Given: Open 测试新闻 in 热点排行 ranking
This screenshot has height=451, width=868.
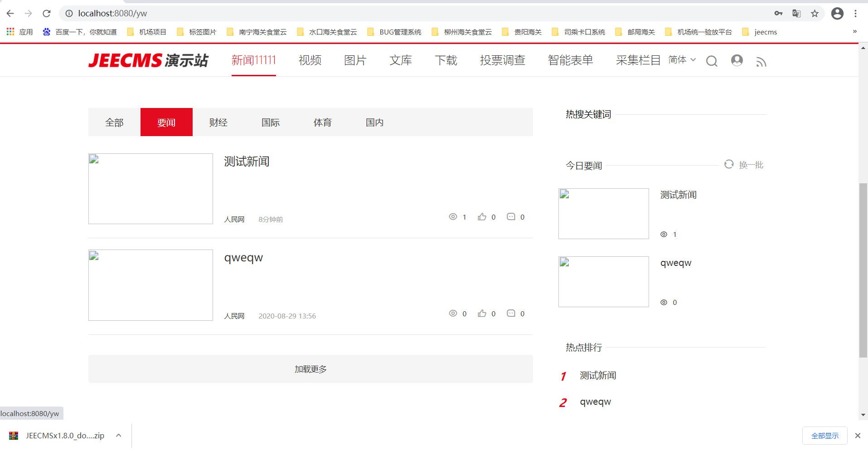Looking at the screenshot, I should (598, 376).
